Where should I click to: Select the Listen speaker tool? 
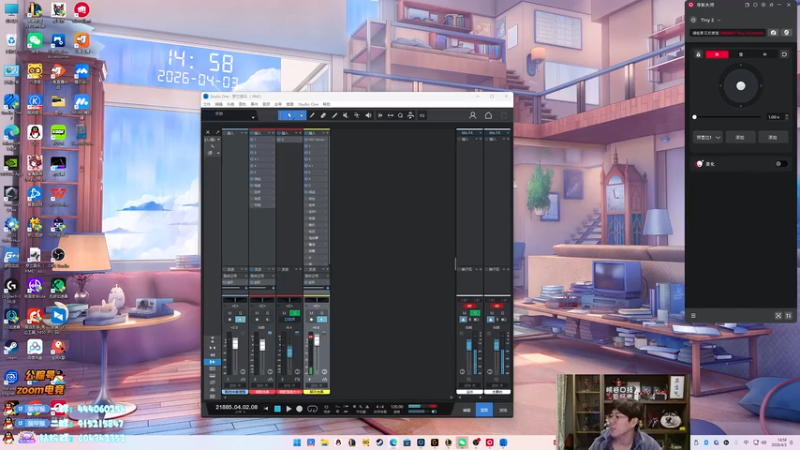[368, 116]
